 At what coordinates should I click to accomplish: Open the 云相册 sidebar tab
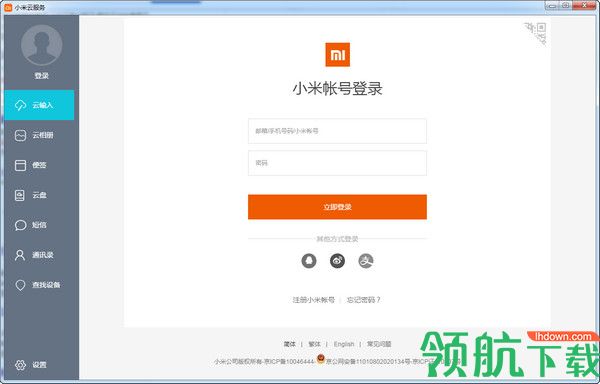tap(39, 135)
